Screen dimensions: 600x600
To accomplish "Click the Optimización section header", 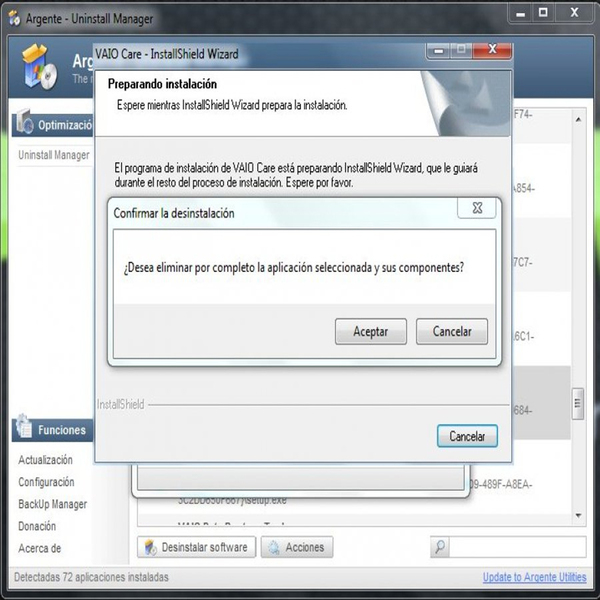I will tap(53, 125).
